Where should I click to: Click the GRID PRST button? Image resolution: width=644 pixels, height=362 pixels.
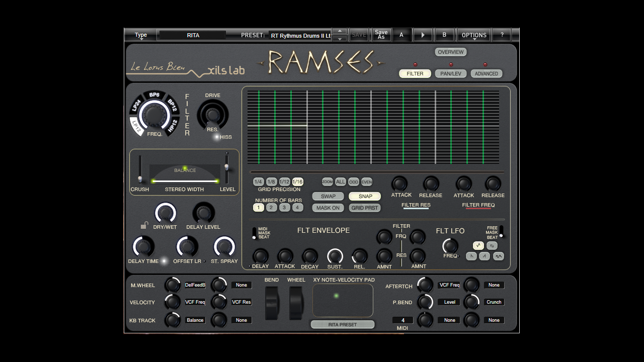coord(365,208)
